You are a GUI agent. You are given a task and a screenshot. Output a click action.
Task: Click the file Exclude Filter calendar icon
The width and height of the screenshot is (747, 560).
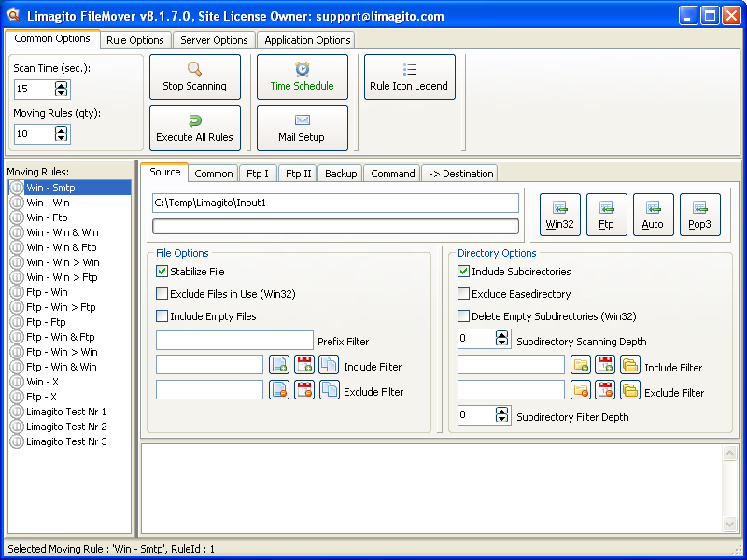coord(304,390)
